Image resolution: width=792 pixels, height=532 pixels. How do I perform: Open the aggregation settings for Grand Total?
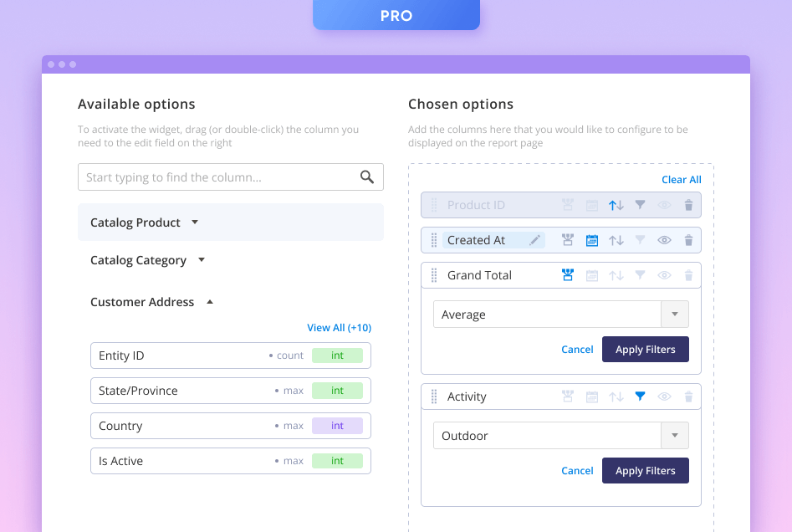click(568, 274)
